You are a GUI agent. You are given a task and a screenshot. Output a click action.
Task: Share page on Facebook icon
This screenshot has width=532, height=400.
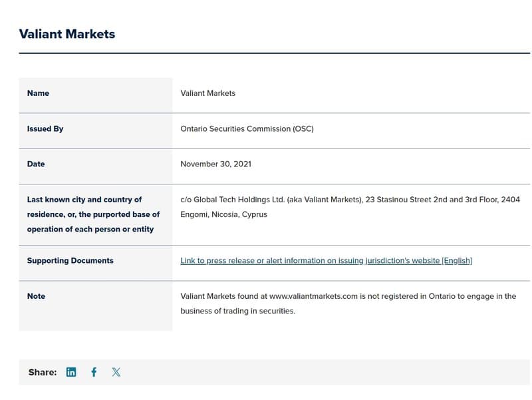point(94,372)
